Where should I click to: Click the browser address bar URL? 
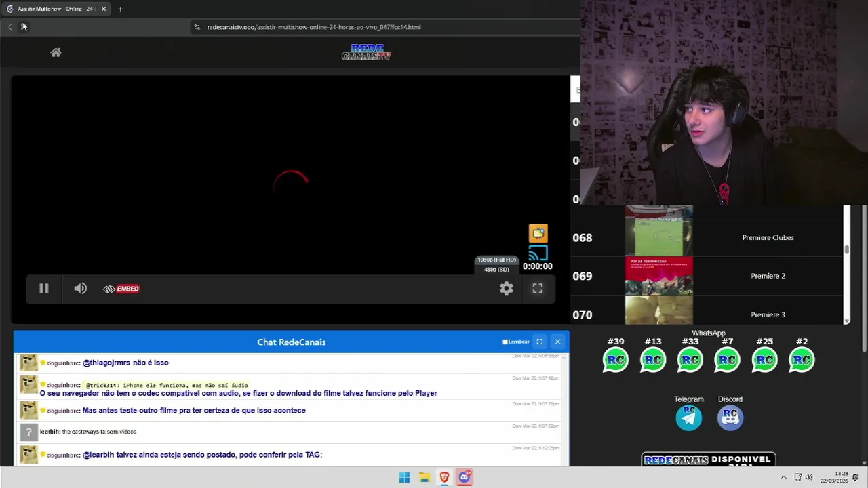(314, 27)
